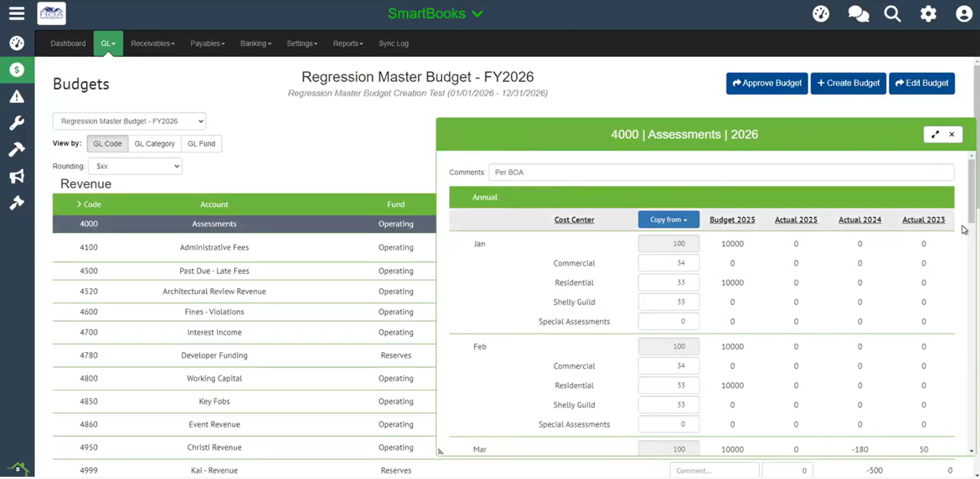Viewport: 980px width, 479px height.
Task: Sort by Cost Center header
Action: coord(574,220)
